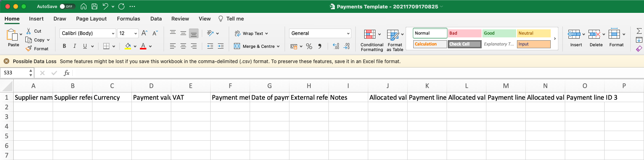Screen dimensions: 644x160
Task: Click the Wrap Text button
Action: coord(251,33)
